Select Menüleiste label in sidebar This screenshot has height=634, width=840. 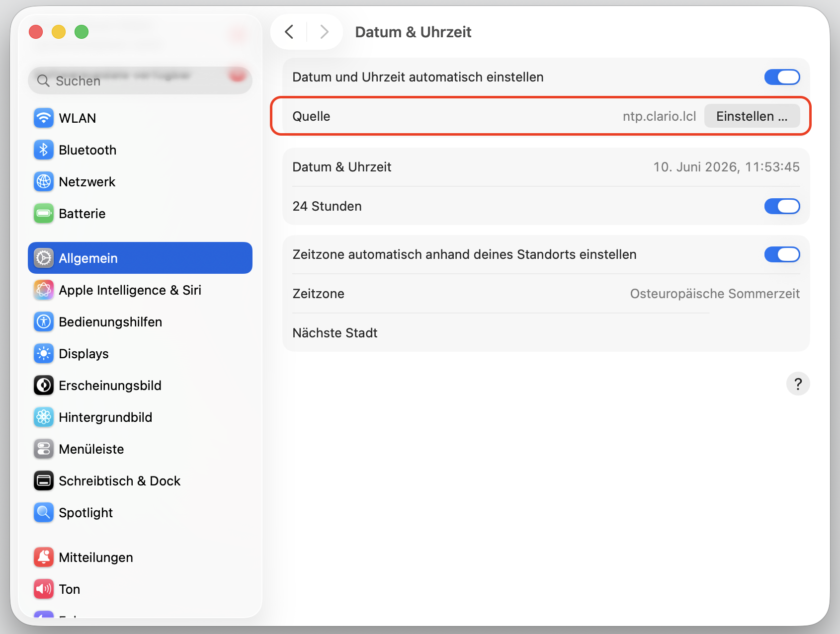(x=91, y=449)
